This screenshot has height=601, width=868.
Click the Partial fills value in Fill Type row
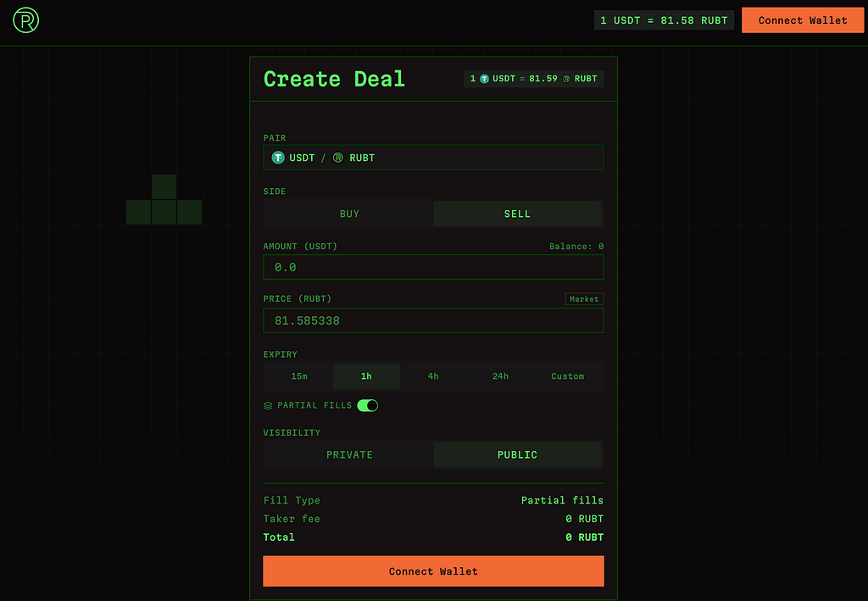563,500
